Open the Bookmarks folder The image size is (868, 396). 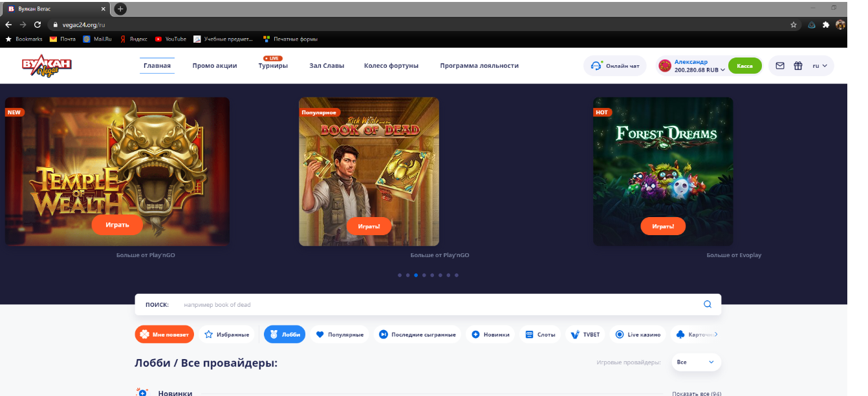(x=24, y=39)
